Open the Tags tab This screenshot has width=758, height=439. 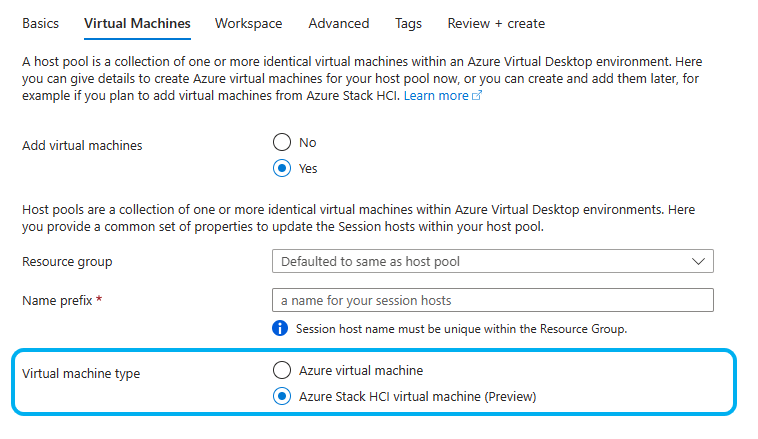point(408,23)
